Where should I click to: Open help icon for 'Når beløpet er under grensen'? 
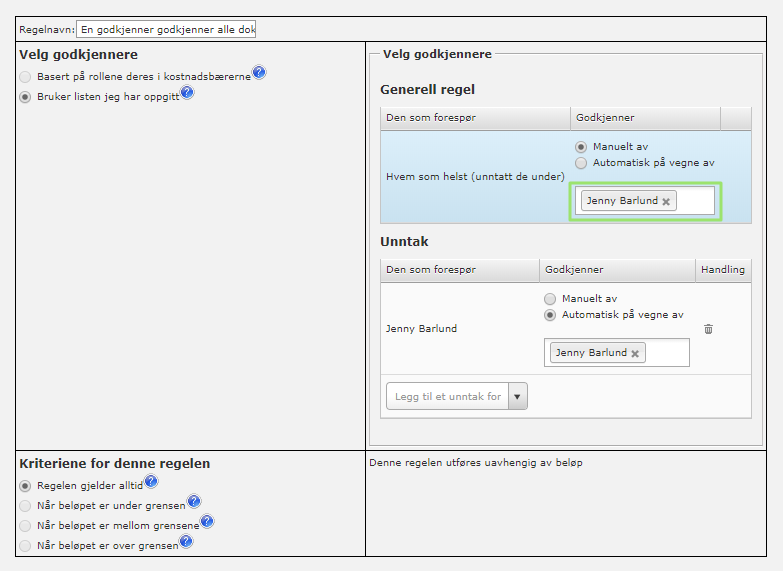pyautogui.click(x=194, y=501)
